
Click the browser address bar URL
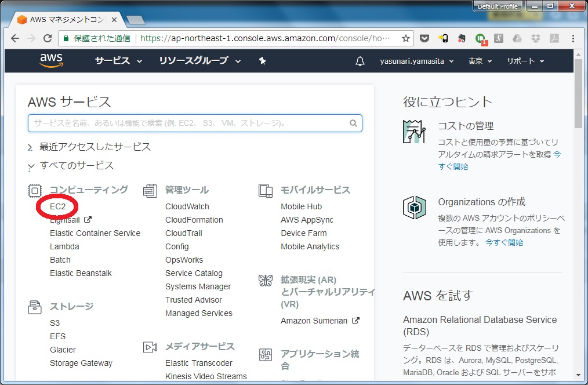tap(266, 38)
